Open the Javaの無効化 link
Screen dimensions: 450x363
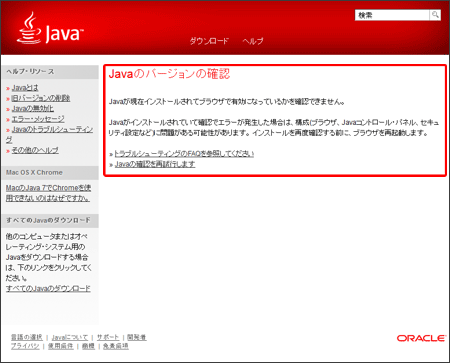click(x=33, y=108)
